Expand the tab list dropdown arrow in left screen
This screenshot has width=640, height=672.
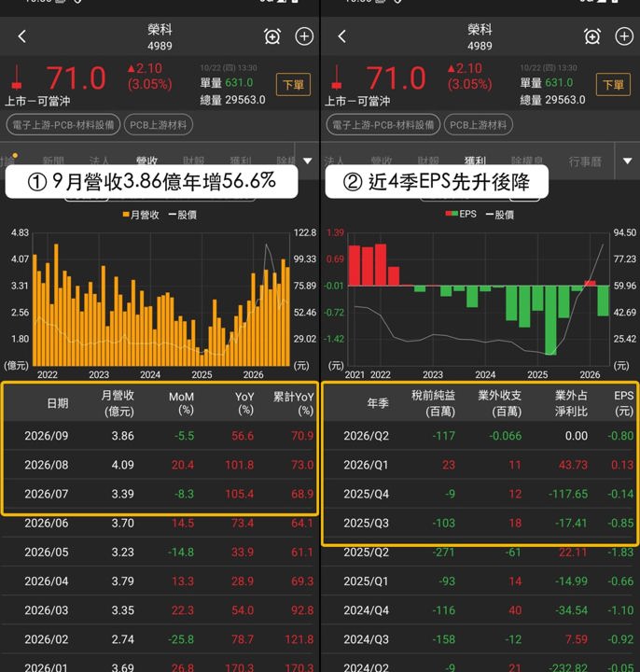[x=308, y=161]
